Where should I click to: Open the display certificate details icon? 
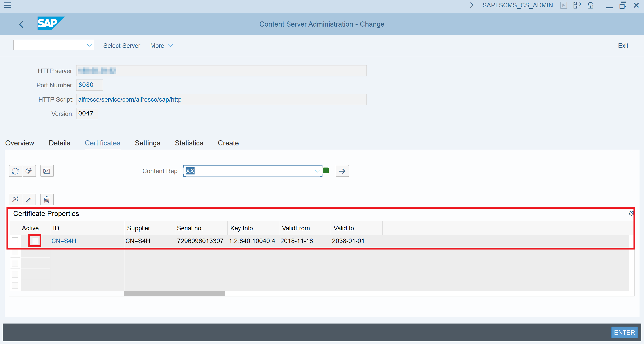pyautogui.click(x=29, y=171)
